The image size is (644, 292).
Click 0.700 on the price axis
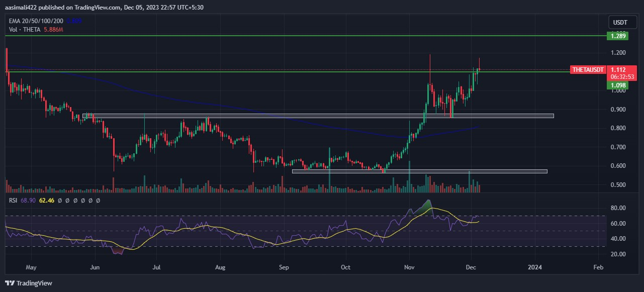pyautogui.click(x=618, y=147)
